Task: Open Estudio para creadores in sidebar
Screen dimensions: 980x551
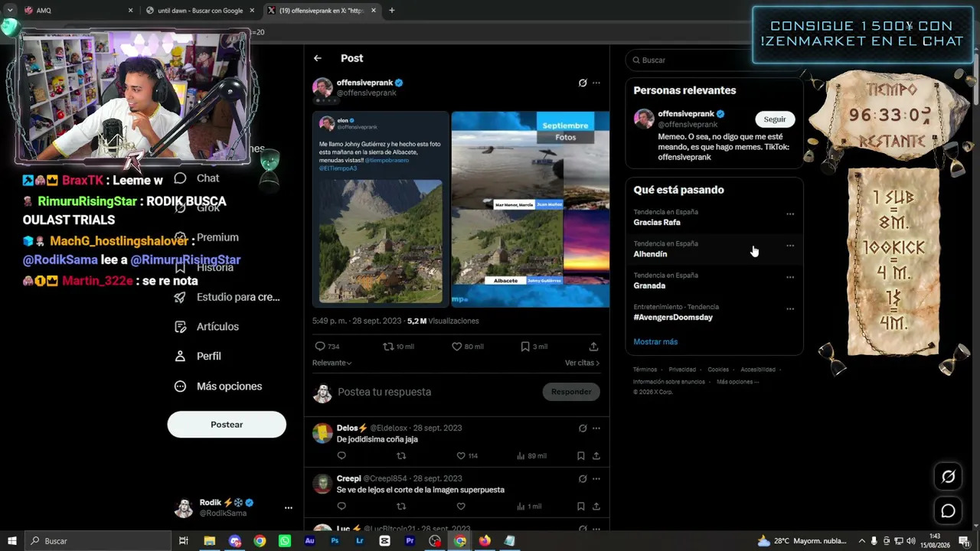Action: (227, 297)
